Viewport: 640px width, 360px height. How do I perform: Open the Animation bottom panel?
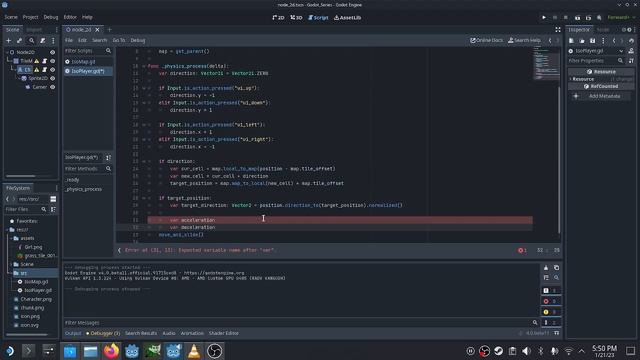click(x=192, y=333)
